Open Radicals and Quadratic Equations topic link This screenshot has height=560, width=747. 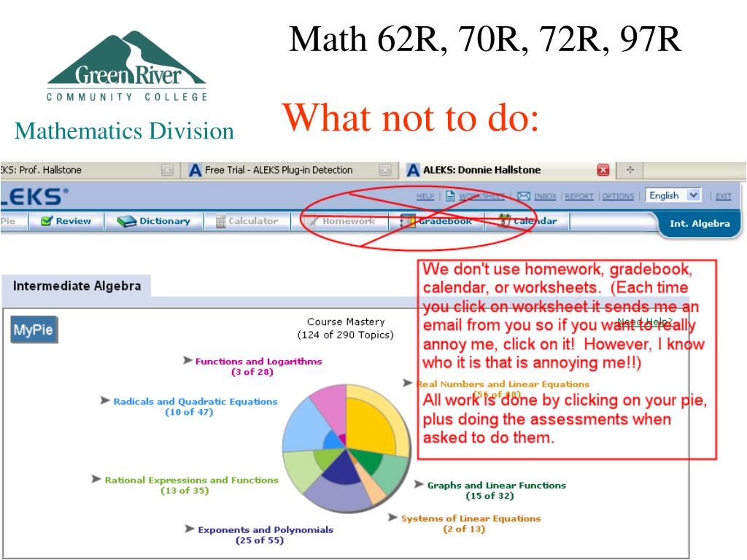point(196,402)
